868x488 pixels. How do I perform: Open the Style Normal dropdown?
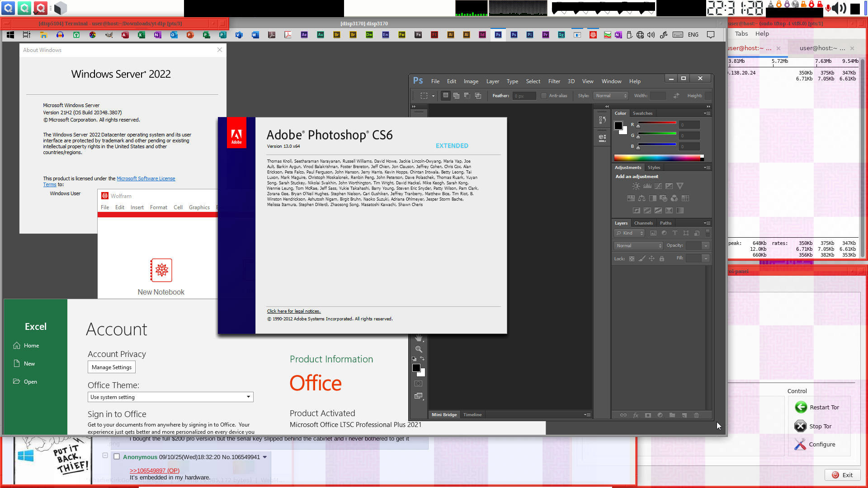611,96
